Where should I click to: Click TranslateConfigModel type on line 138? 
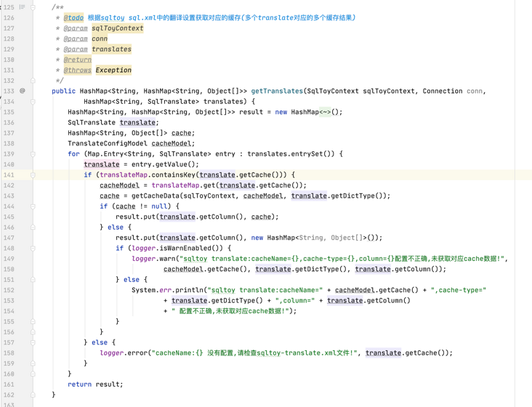pos(108,143)
